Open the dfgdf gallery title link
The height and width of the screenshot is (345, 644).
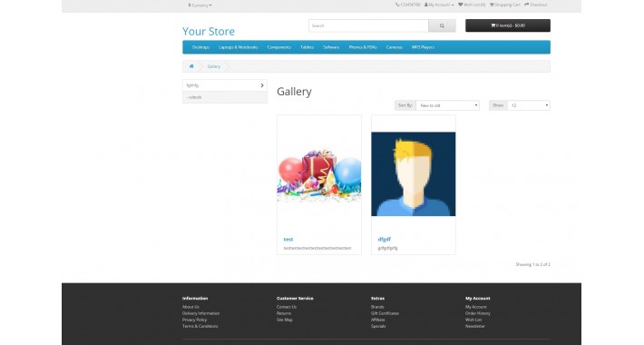pyautogui.click(x=385, y=240)
